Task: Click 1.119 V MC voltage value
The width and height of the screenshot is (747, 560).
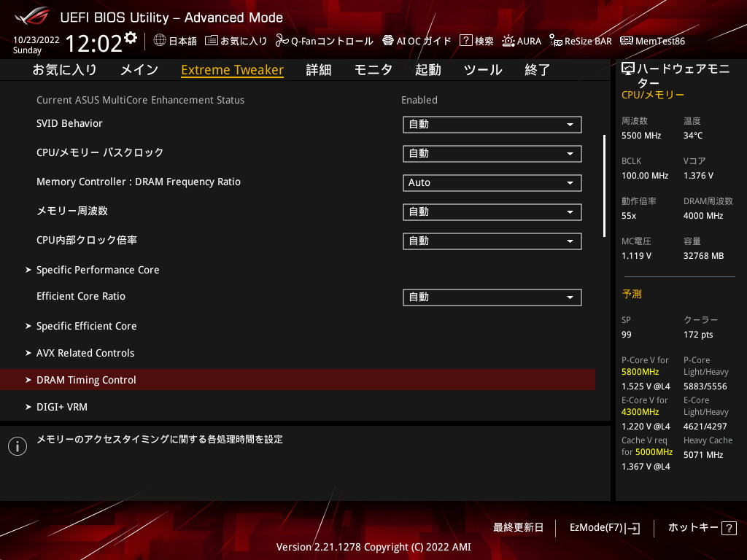Action: pyautogui.click(x=636, y=256)
